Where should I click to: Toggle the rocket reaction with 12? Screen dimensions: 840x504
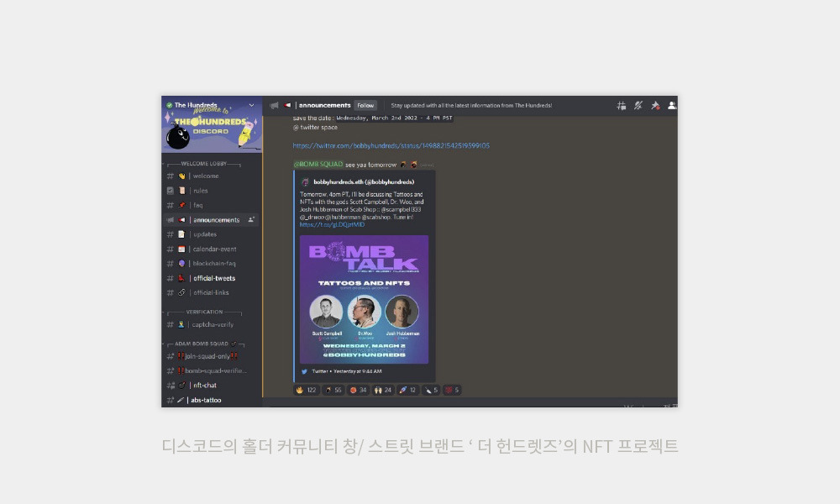pyautogui.click(x=407, y=390)
